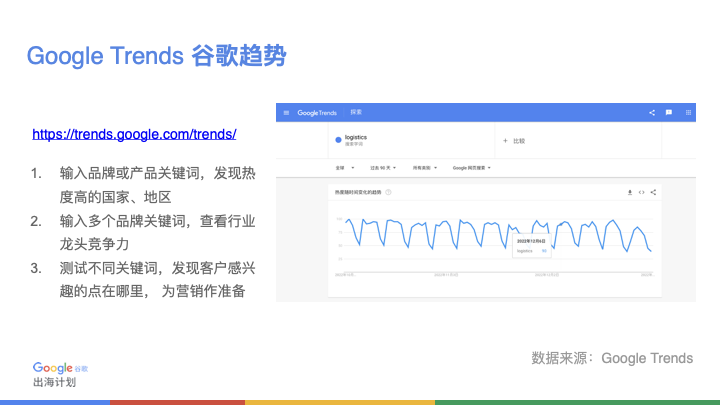Screen dimensions: 720x405
Task: Click the Google Trends logo in header
Action: [317, 112]
